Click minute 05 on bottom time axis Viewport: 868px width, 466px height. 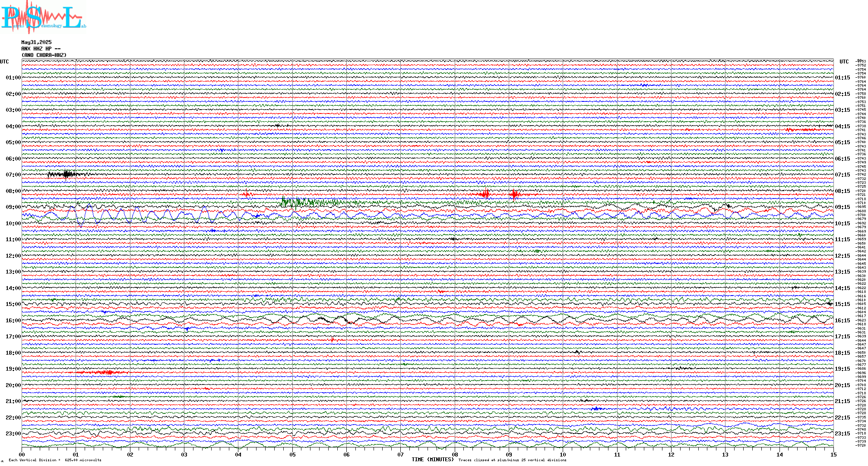pyautogui.click(x=292, y=455)
